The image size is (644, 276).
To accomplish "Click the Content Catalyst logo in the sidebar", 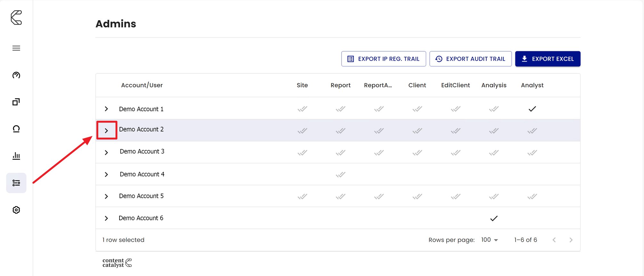I will tap(16, 18).
